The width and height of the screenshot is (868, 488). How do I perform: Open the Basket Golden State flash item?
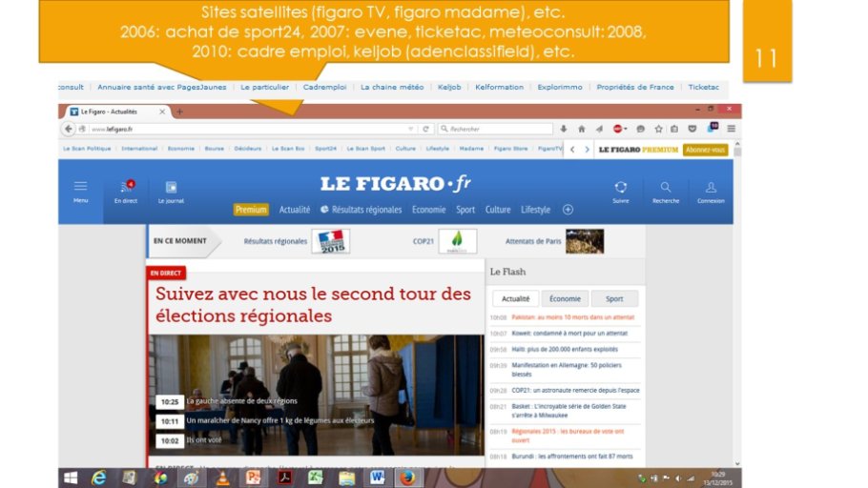[x=569, y=411]
